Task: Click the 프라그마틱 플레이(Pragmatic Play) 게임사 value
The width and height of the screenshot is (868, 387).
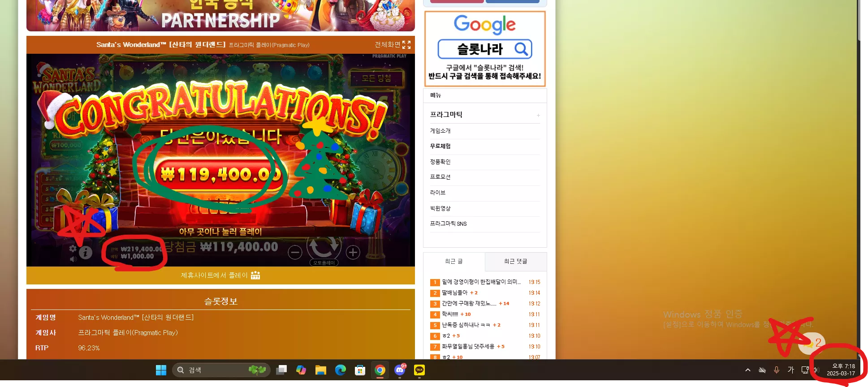Action: [128, 333]
